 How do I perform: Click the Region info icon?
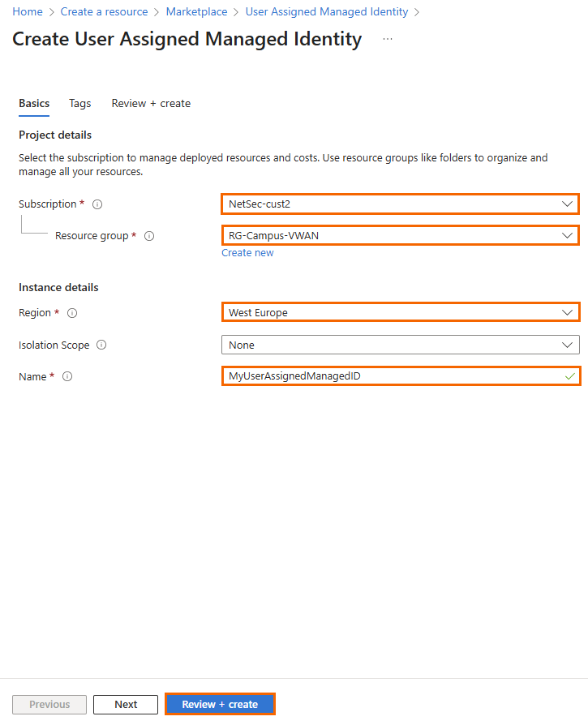point(71,313)
